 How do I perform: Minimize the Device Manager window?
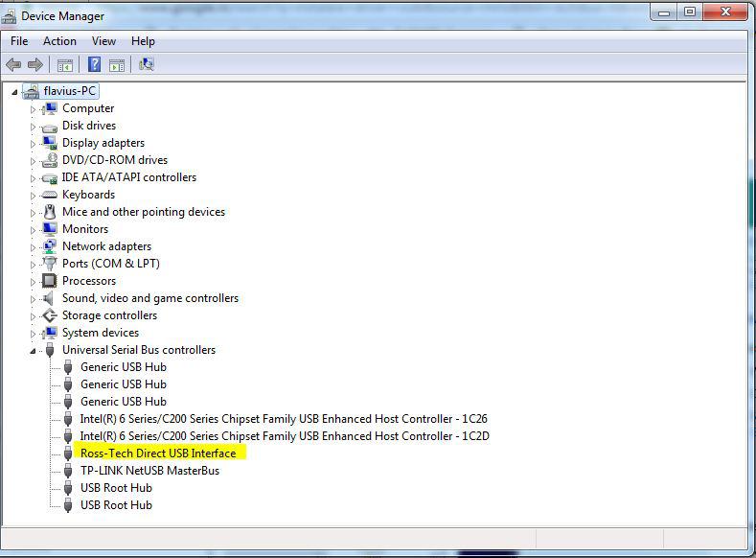click(664, 12)
